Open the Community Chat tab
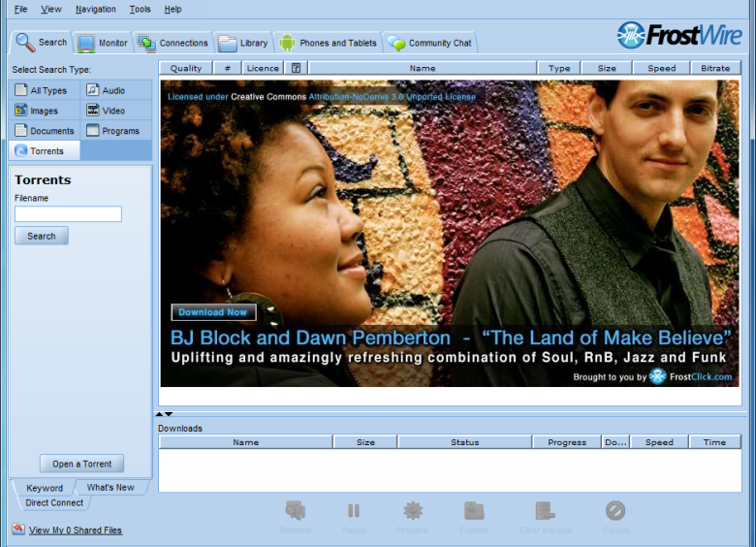 point(429,43)
